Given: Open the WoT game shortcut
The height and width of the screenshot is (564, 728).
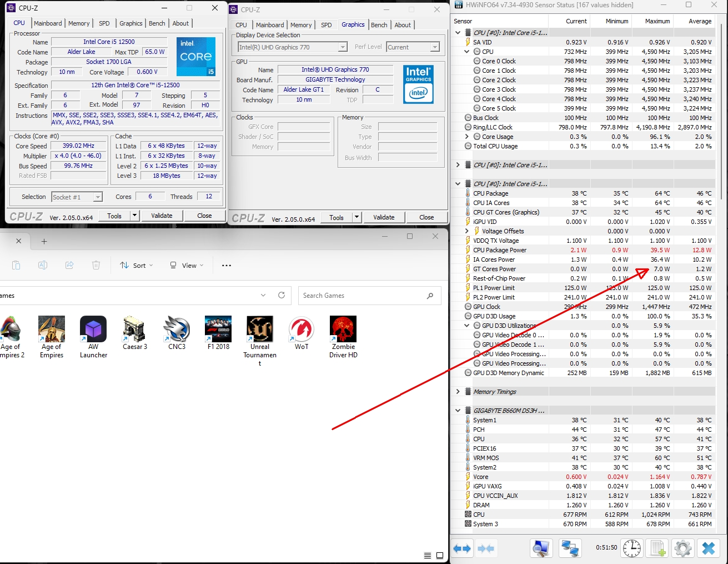Looking at the screenshot, I should coord(302,333).
